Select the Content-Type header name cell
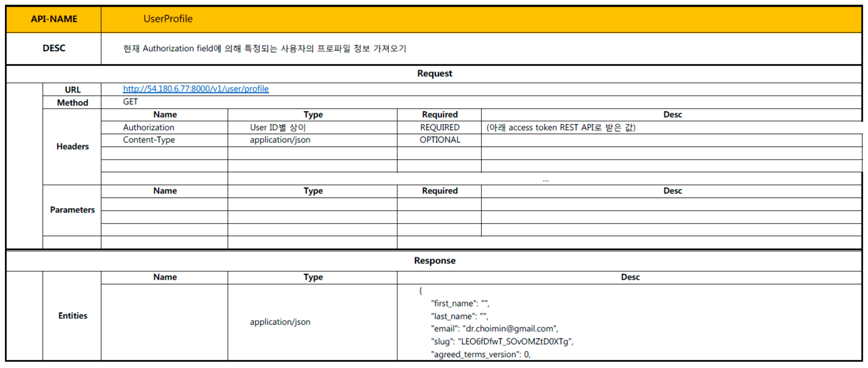 click(148, 140)
